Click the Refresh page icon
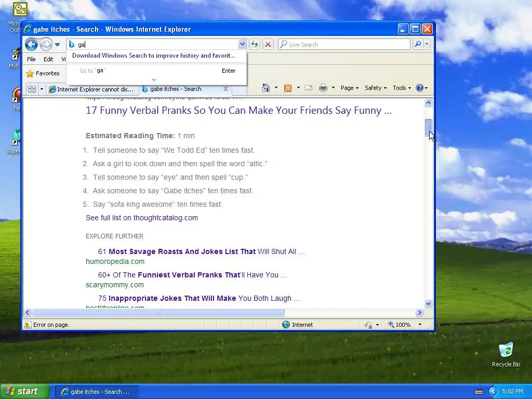Viewport: 532px width, 399px height. tap(255, 44)
